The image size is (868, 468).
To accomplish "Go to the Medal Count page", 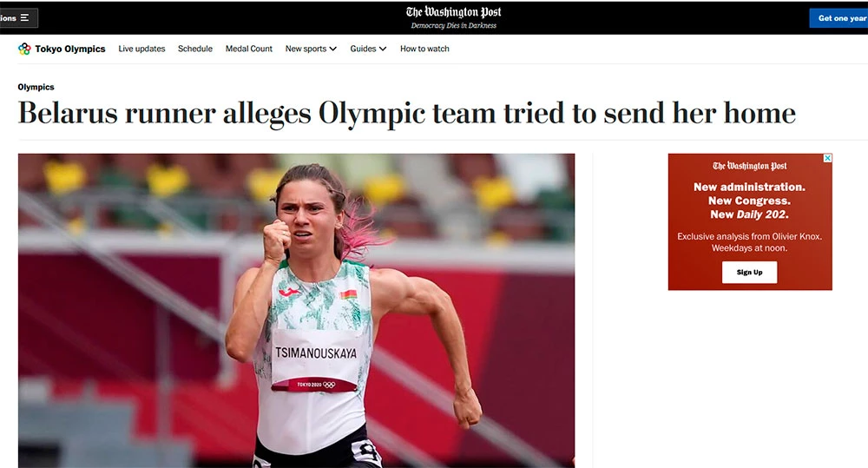I will 248,49.
